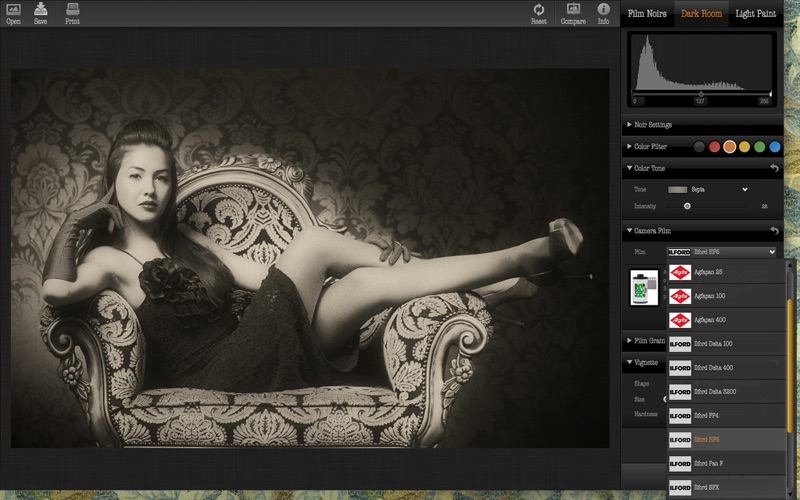
Task: Click the Compare icon
Action: [573, 10]
